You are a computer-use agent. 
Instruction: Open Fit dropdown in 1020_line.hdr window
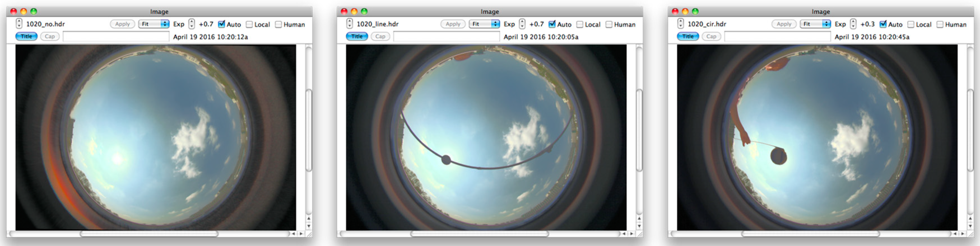484,24
